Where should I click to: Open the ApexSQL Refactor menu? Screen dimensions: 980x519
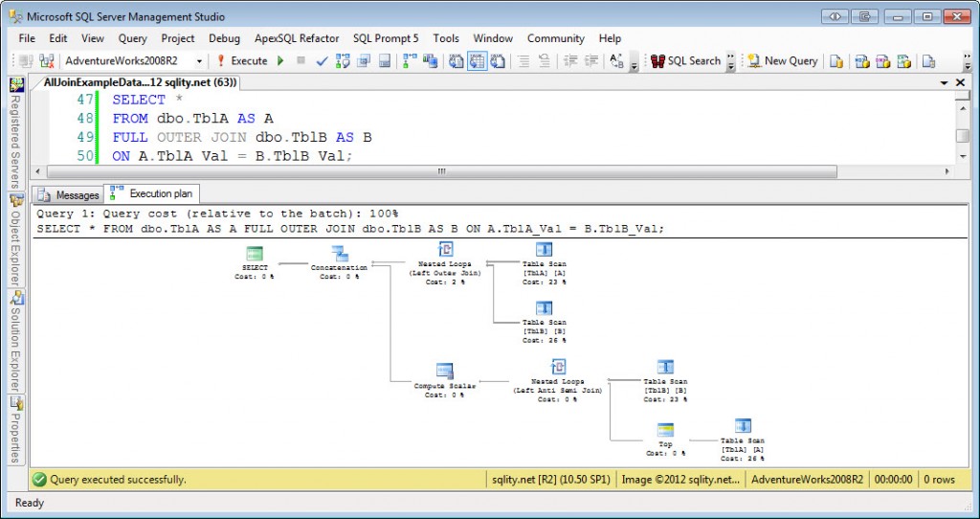297,38
